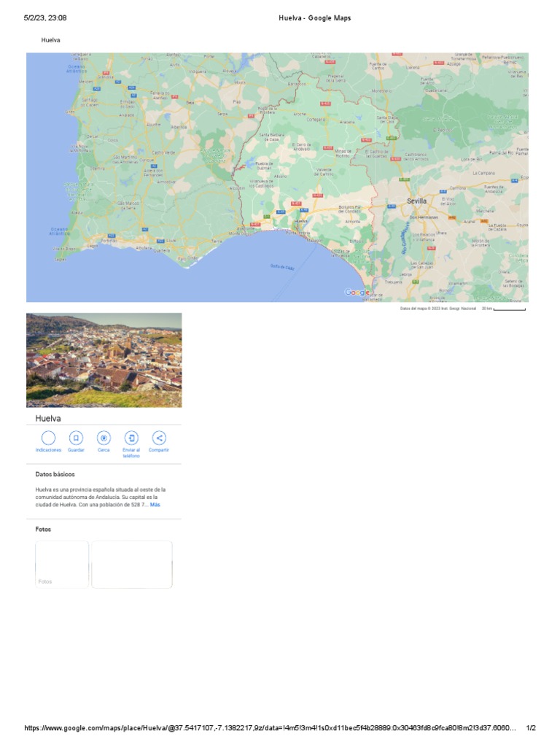Click the Ayamonte label on the map
Viewport: 560px width, 747px height.
(246, 228)
